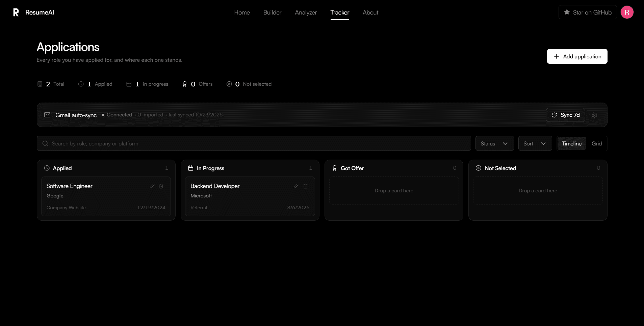Screen dimensions: 644x326
Task: Open the Software Engineer Google card
Action: (106, 196)
